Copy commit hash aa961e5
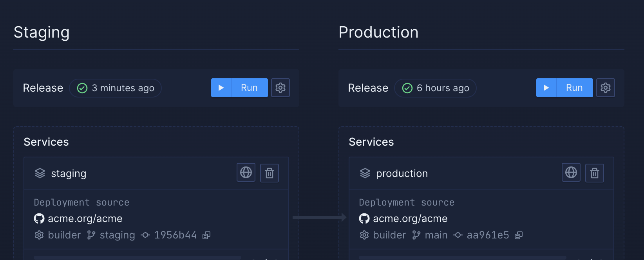This screenshot has height=260, width=644. pyautogui.click(x=519, y=235)
